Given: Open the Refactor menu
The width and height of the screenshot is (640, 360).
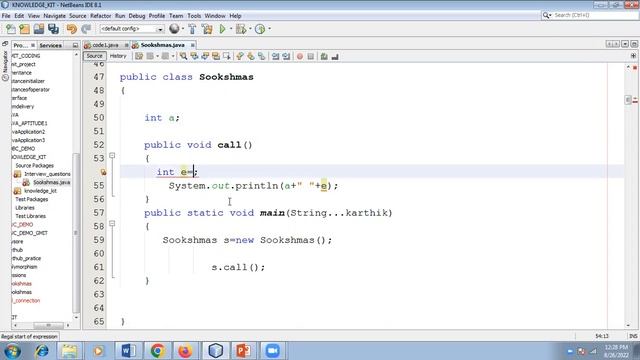Looking at the screenshot, I should [x=100, y=16].
